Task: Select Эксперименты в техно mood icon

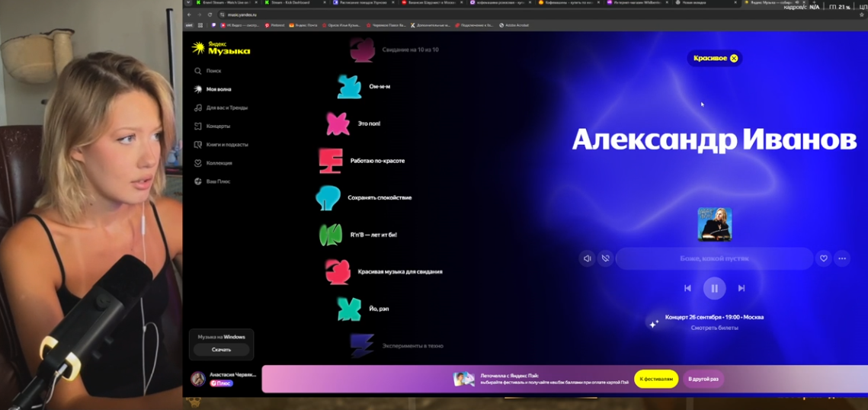Action: (x=362, y=346)
